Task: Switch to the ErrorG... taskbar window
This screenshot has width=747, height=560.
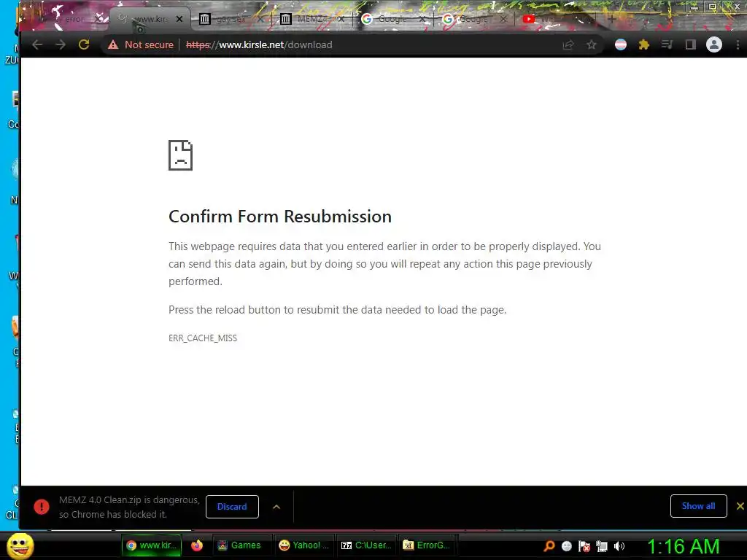Action: pos(427,545)
